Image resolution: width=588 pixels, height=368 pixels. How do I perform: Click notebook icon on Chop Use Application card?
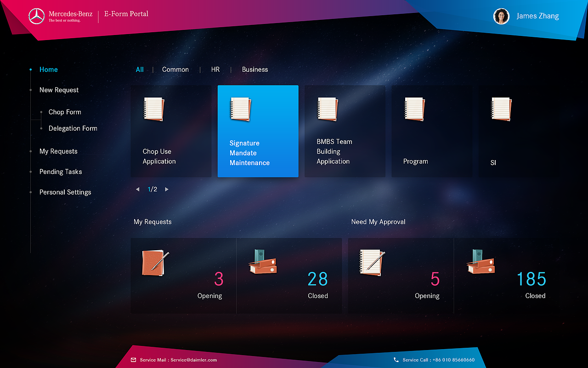coord(154,109)
